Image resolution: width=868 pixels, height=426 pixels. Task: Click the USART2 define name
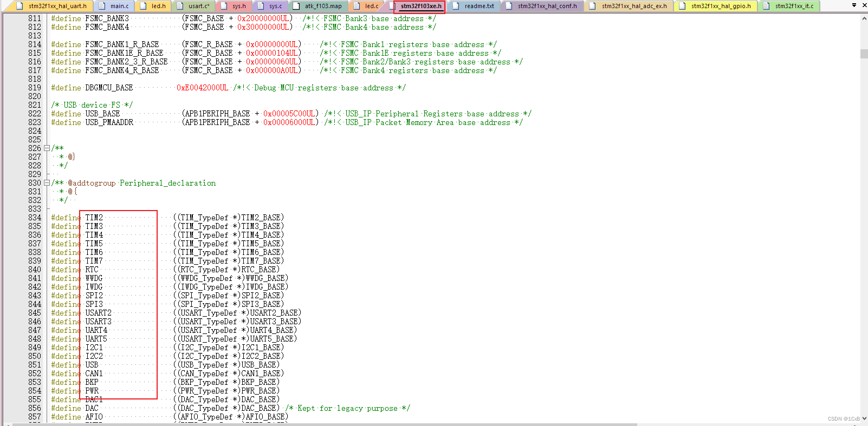tap(98, 313)
